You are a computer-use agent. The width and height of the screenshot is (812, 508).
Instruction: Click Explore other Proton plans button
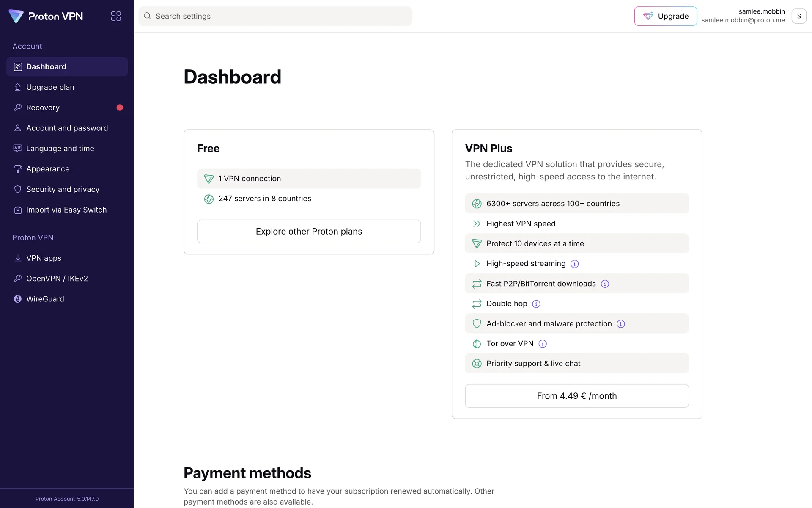(x=309, y=232)
